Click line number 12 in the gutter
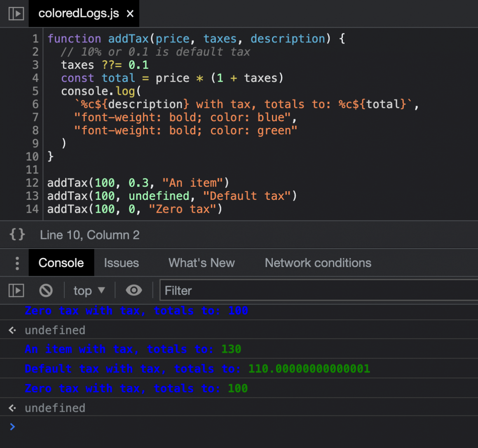The height and width of the screenshot is (448, 478). click(32, 183)
